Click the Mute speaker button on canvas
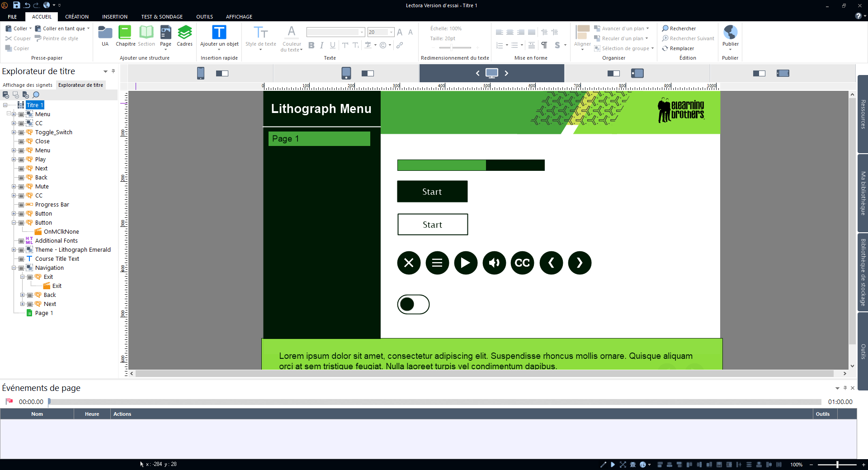Viewport: 868px width, 470px height. 494,263
